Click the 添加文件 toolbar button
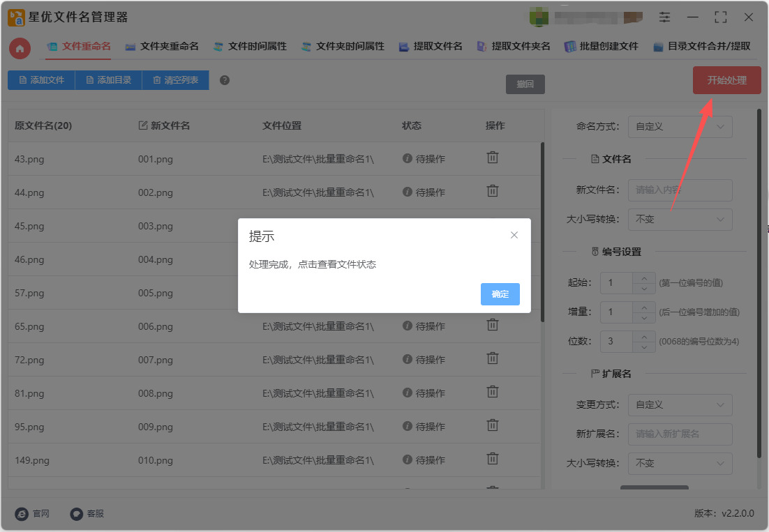This screenshot has height=532, width=769. (41, 80)
